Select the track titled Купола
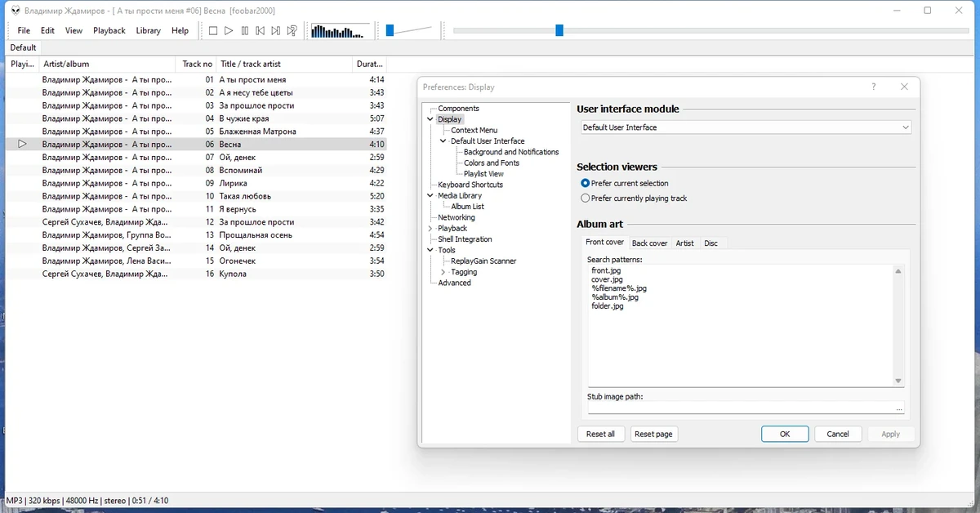This screenshot has height=513, width=980. click(233, 274)
